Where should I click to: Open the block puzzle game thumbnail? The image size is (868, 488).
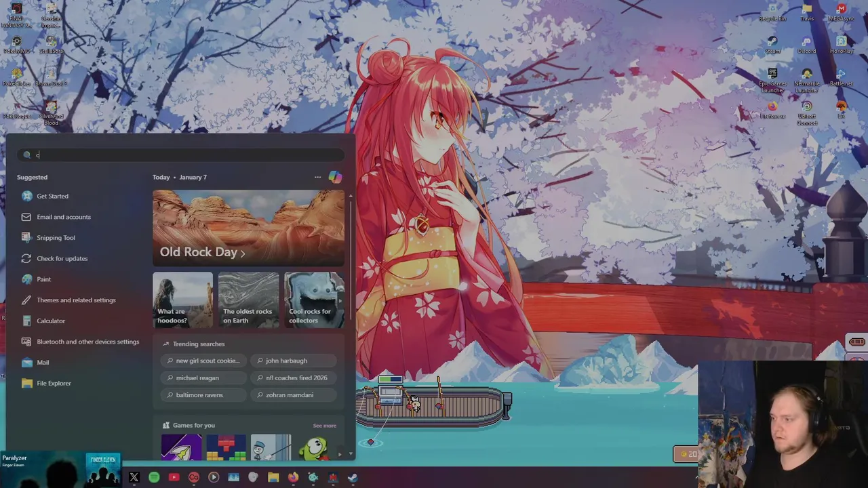pyautogui.click(x=226, y=447)
